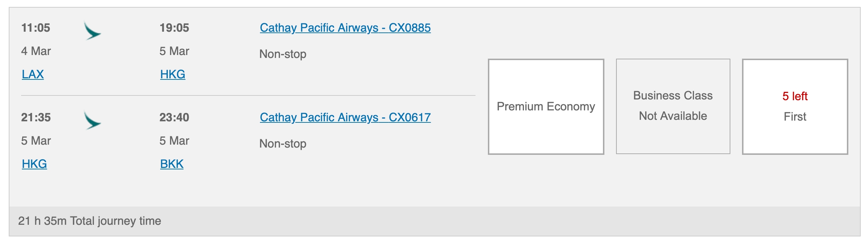
Task: Click the 23:40 arrival time
Action: 174,117
